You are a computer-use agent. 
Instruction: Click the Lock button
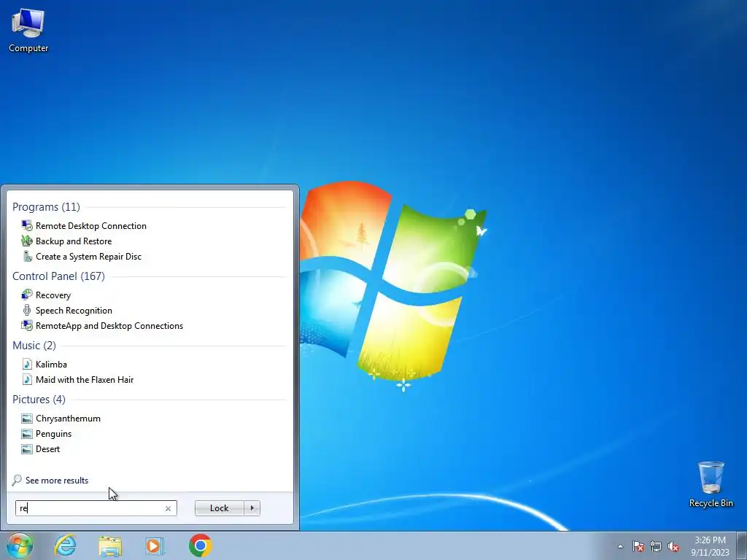point(219,508)
